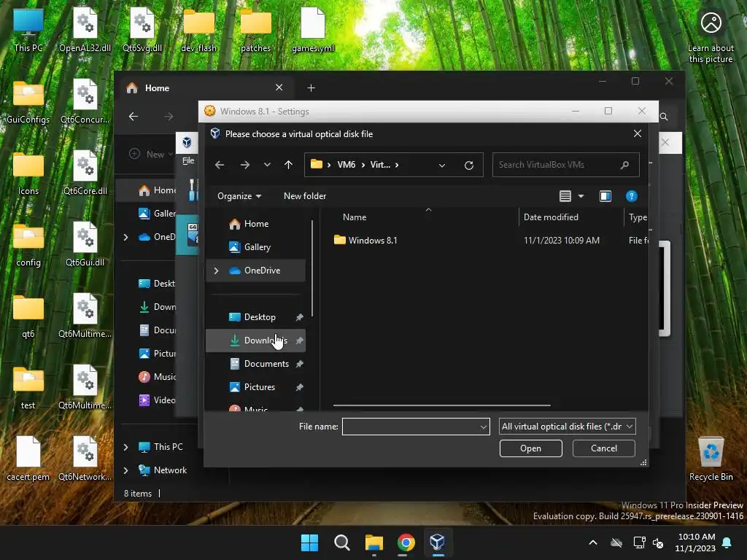
Task: Click the Search VirtualBox VMs field
Action: click(x=565, y=165)
